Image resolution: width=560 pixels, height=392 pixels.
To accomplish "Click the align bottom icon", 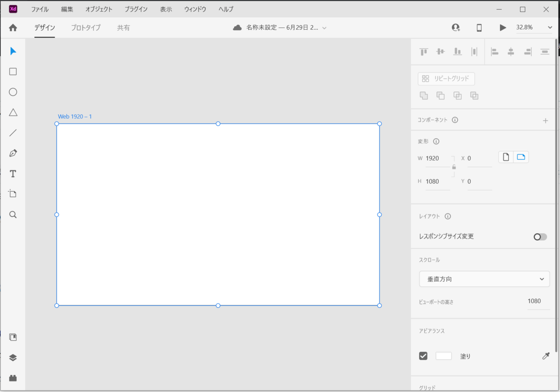I will (x=458, y=52).
